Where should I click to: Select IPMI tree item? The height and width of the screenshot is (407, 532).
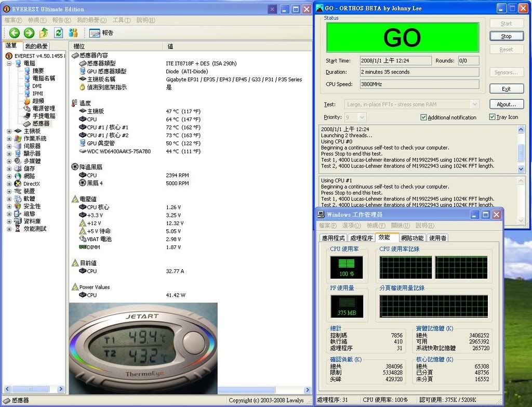pyautogui.click(x=37, y=94)
